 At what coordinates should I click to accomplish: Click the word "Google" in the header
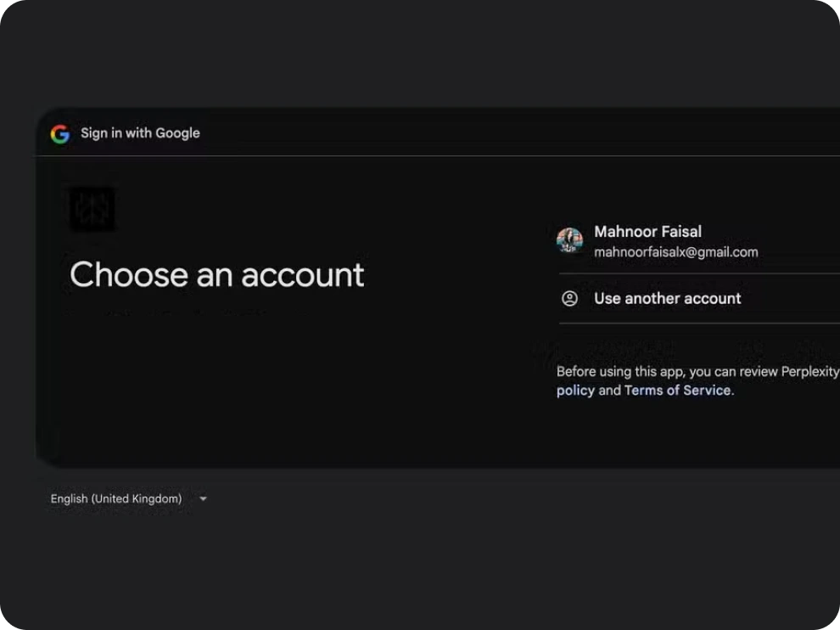177,133
